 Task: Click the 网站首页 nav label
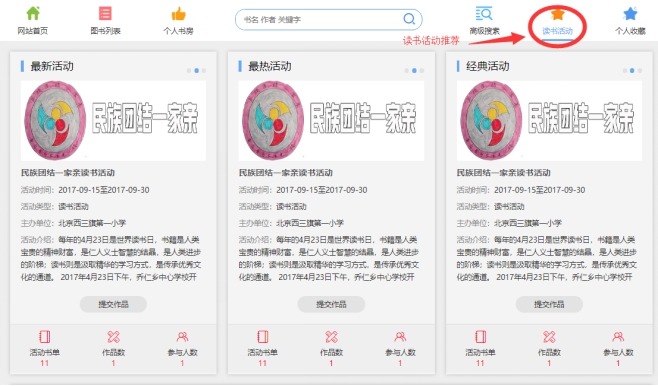[x=33, y=31]
